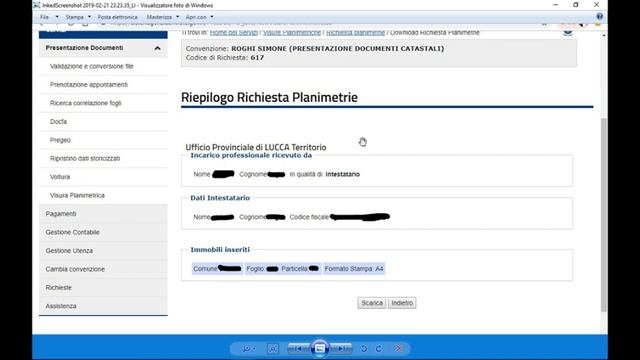Screen dimensions: 640x360
Task: Follow the Richiesta planimetrie breadcrumb
Action: (356, 33)
